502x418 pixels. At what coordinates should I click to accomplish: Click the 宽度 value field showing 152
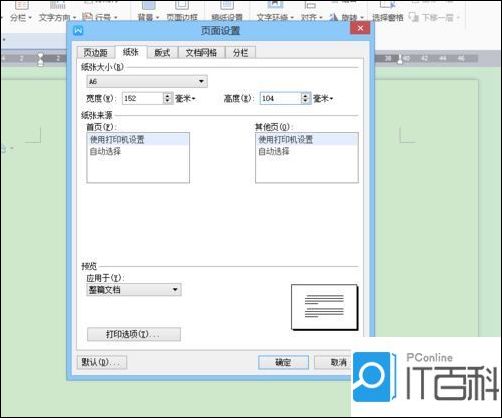point(142,98)
